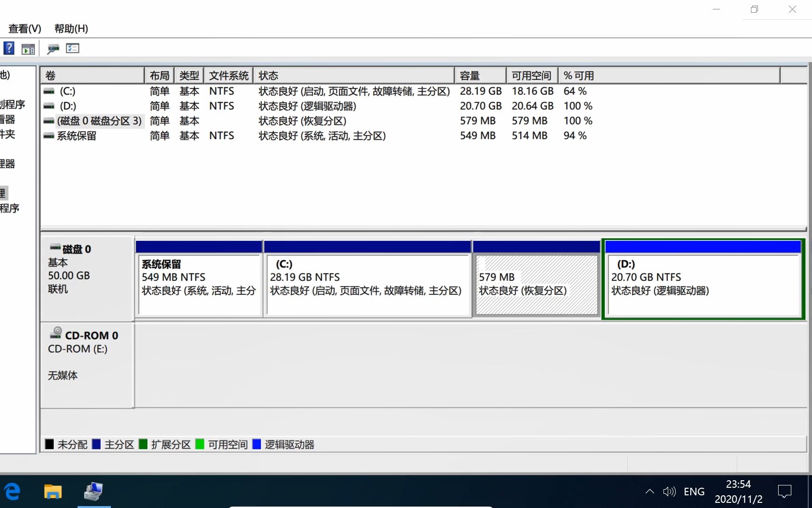812x508 pixels.
Task: Minimize the window
Action: point(717,9)
